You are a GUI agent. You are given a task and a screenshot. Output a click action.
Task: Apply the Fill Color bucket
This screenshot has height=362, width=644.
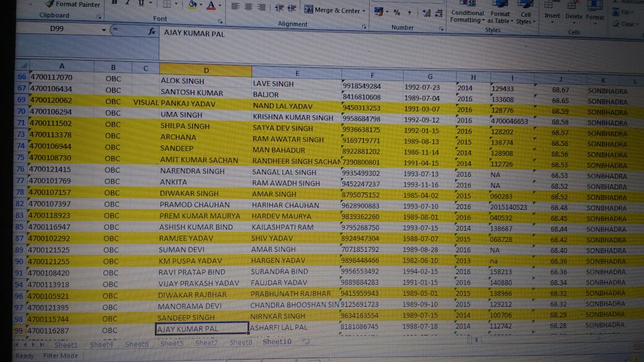coord(192,4)
